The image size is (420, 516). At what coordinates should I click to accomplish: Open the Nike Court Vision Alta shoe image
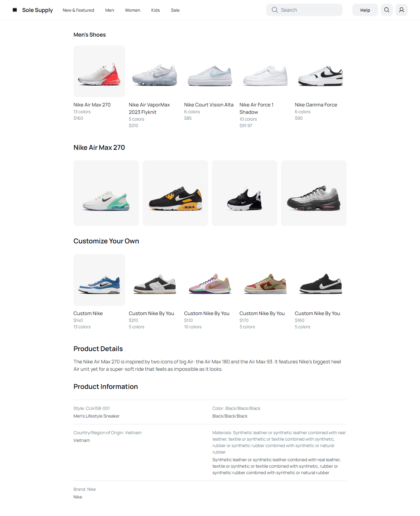(210, 71)
